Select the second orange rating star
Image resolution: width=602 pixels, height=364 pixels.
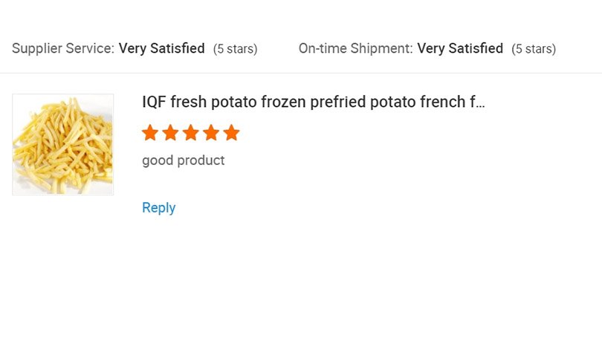coord(170,133)
